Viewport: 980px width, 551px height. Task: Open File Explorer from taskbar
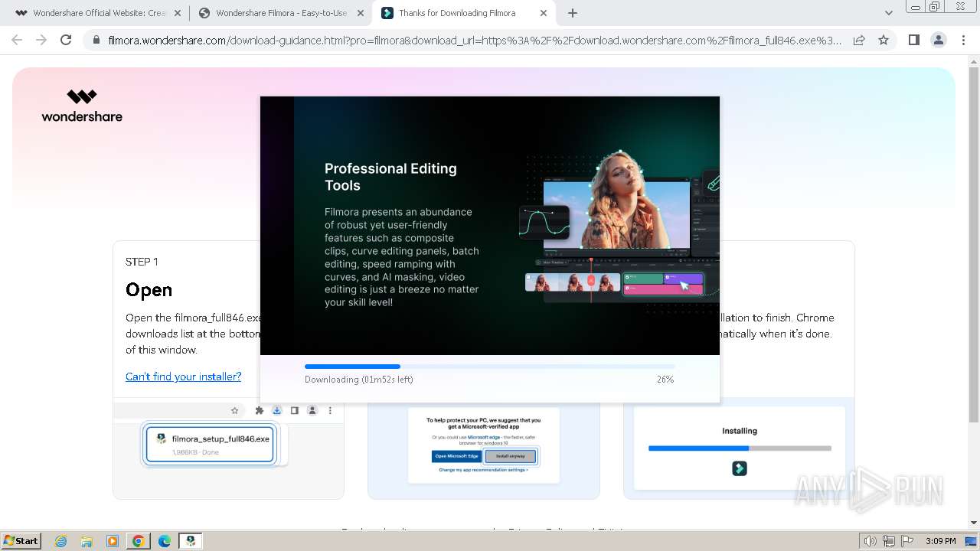coord(87,541)
